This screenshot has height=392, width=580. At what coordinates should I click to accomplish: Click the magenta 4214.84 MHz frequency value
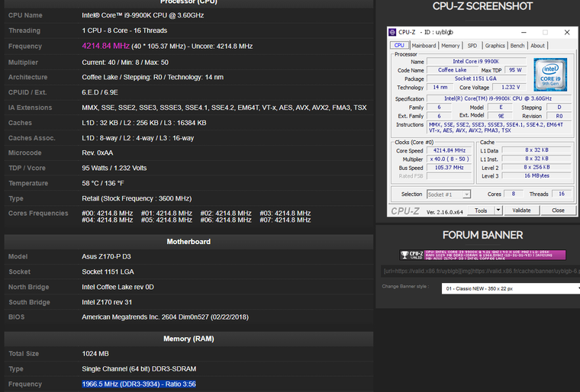coord(105,47)
